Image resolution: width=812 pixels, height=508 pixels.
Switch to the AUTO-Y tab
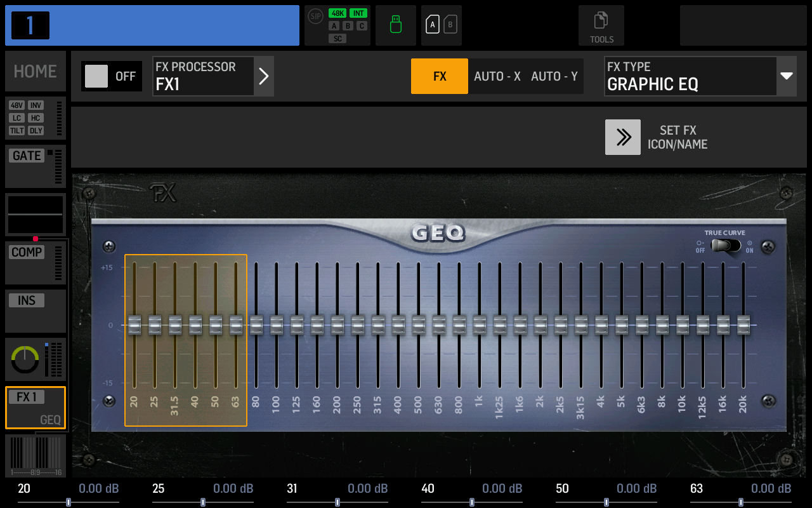point(554,76)
